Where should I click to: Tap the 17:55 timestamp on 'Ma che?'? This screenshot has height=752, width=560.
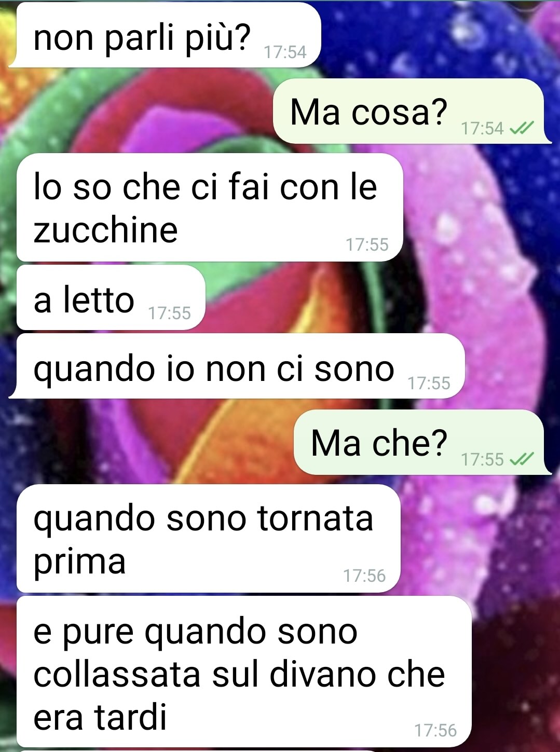coord(482,459)
